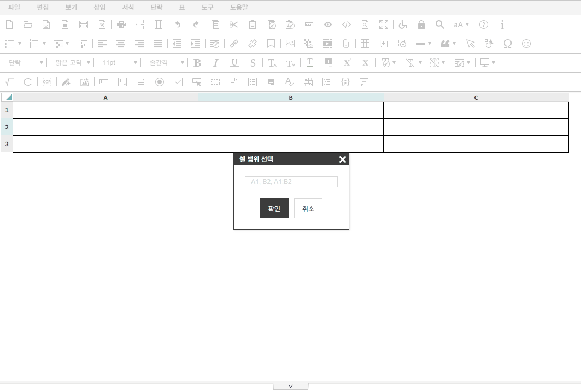This screenshot has height=392, width=581.
Task: Open the 줄간격 line spacing dropdown
Action: pyautogui.click(x=163, y=63)
